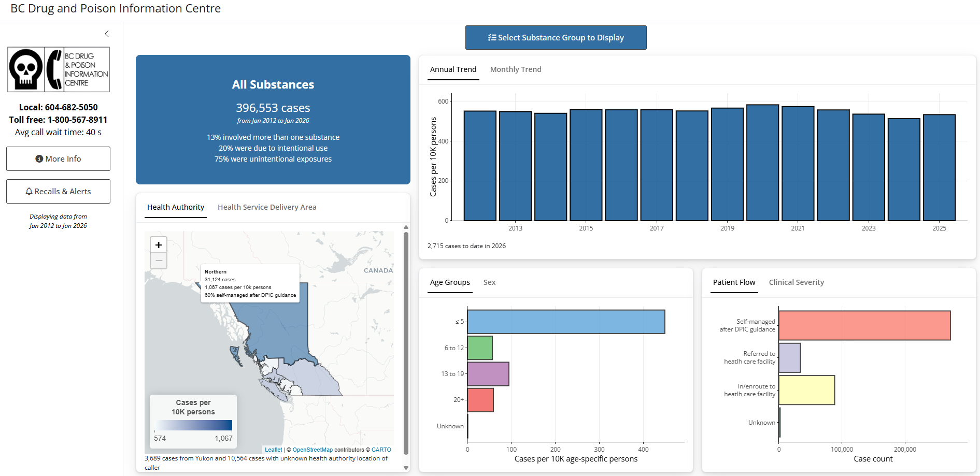Open the Clinical Severity tab
The image size is (980, 476).
[796, 282]
